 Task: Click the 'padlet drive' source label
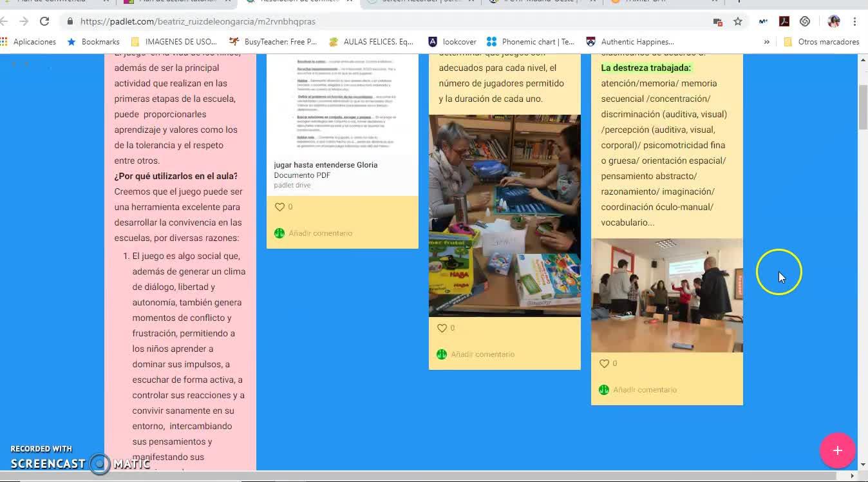point(292,185)
